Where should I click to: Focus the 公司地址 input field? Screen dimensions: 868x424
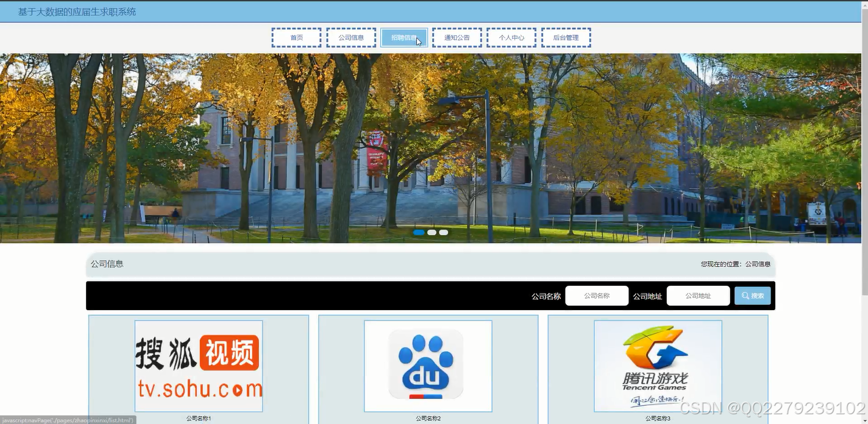click(x=698, y=295)
